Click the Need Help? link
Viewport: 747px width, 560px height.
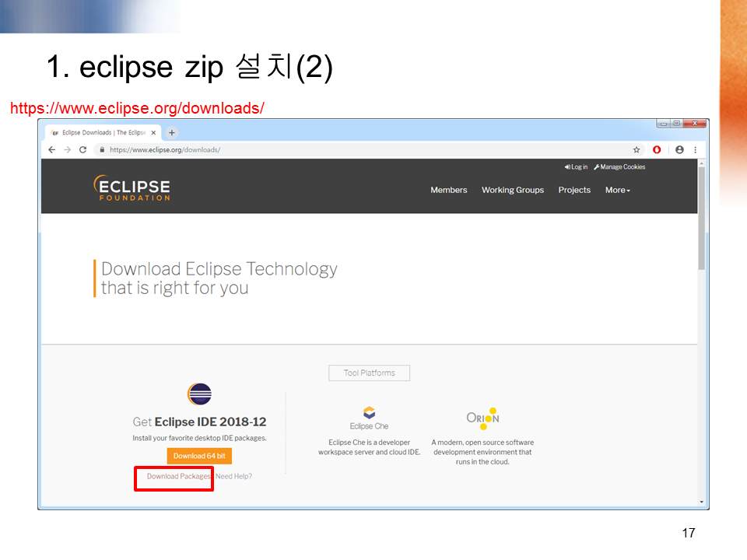point(233,476)
